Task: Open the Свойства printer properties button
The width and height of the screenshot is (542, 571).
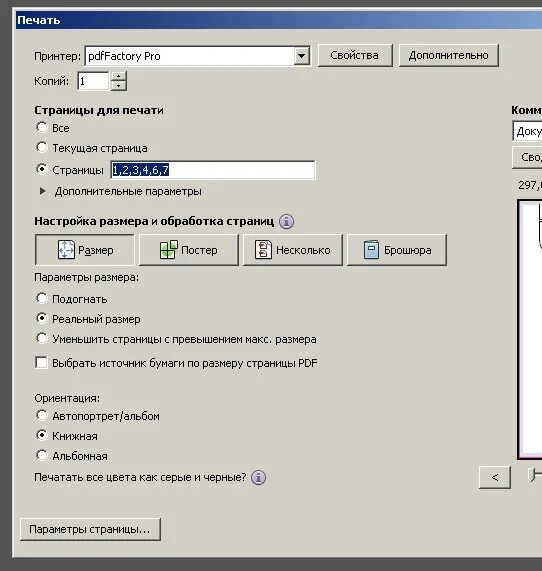Action: (355, 55)
